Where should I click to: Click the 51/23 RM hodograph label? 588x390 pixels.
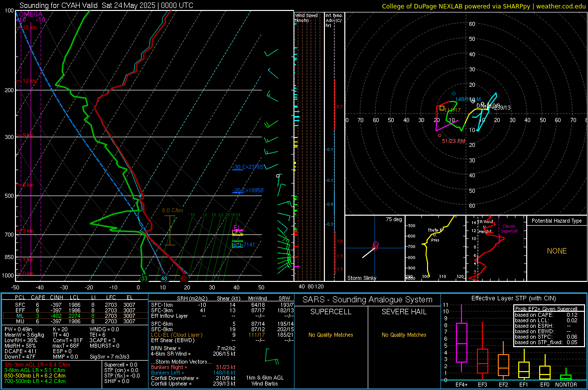pos(453,141)
